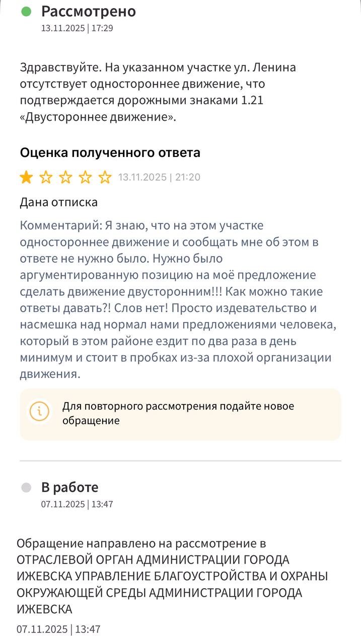
Task: Tap the notice Для повторного рассмотрения подайте новое обращение
Action: (178, 413)
